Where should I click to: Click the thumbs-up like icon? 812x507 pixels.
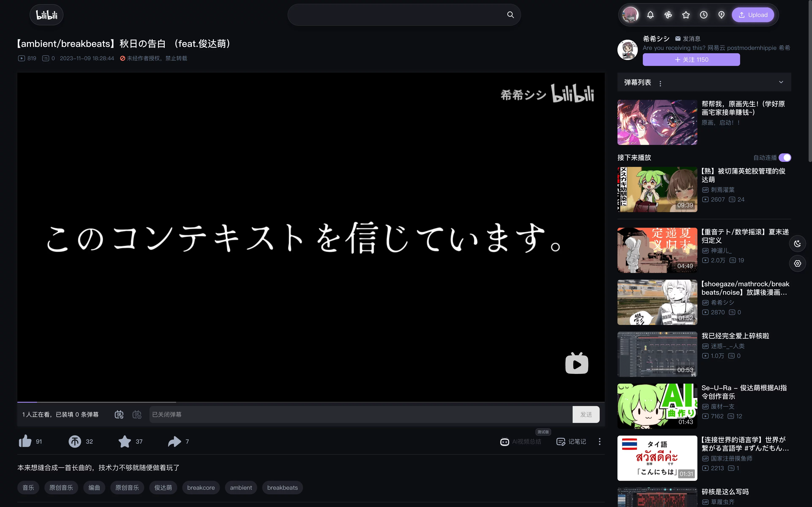[x=25, y=441]
